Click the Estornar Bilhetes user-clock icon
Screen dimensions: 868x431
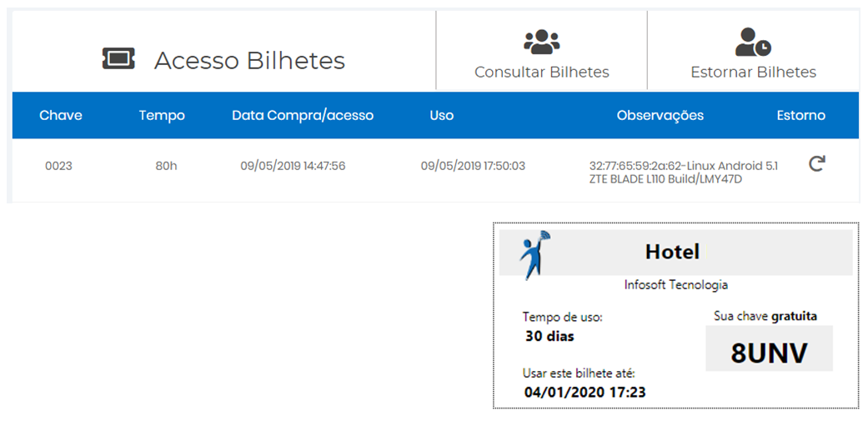pos(753,42)
